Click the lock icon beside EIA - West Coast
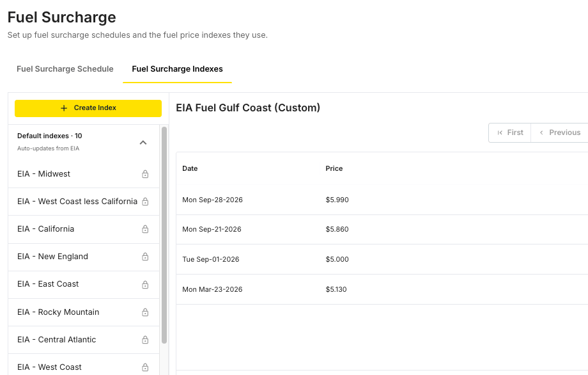This screenshot has width=588, height=375. [x=145, y=367]
